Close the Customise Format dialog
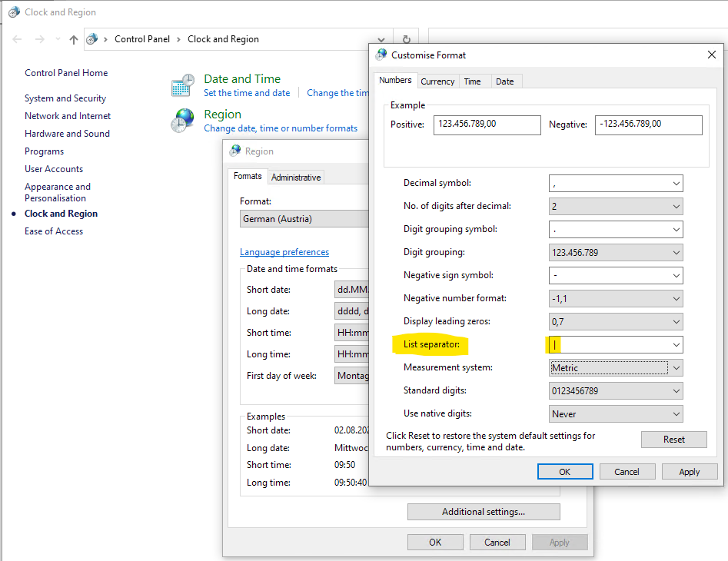Screen dimensions: 728x561 coord(711,55)
